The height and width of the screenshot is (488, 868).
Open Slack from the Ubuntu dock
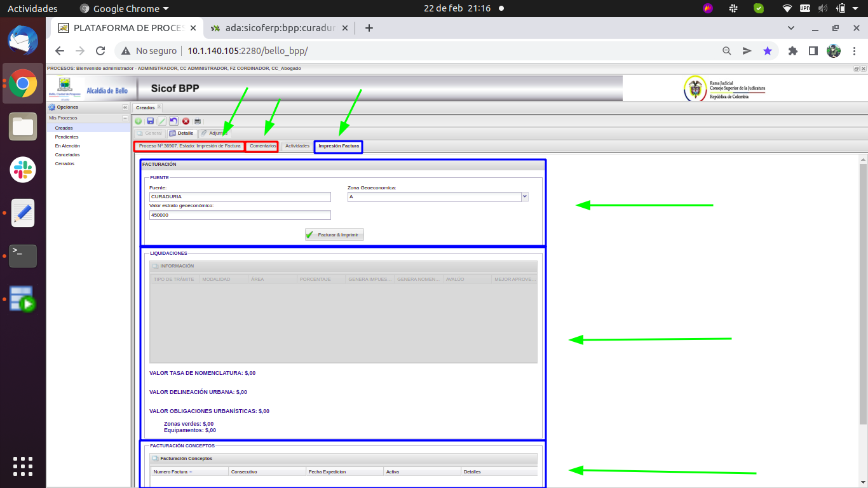click(23, 170)
